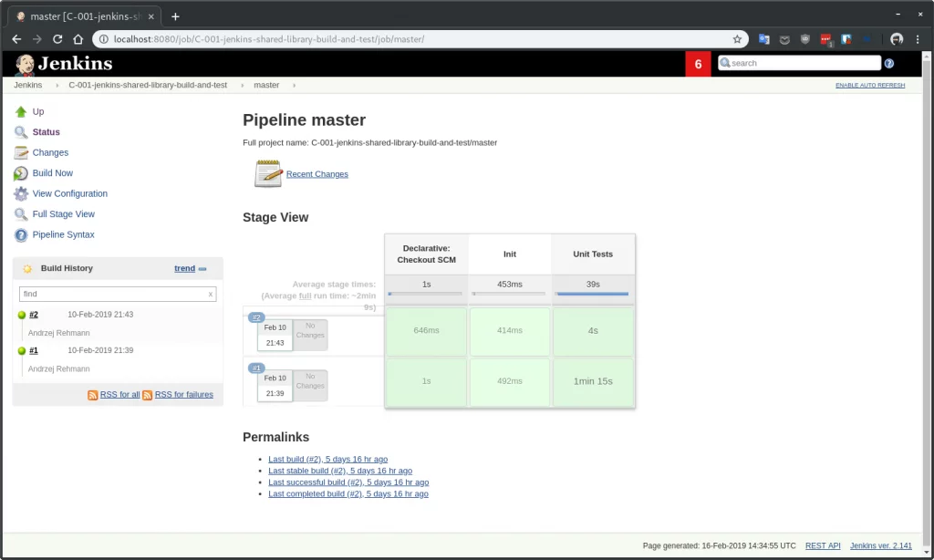This screenshot has width=934, height=560.
Task: Go to the browser home page
Action: 78,39
